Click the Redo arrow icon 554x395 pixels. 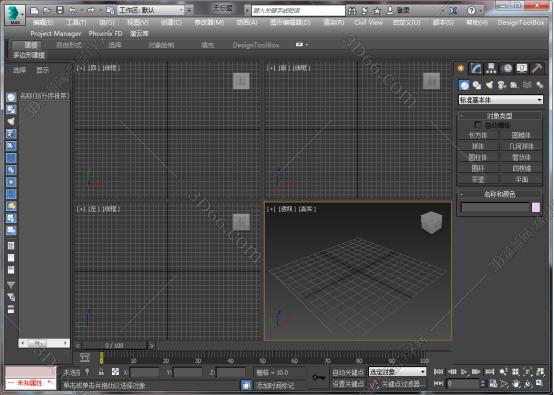91,11
